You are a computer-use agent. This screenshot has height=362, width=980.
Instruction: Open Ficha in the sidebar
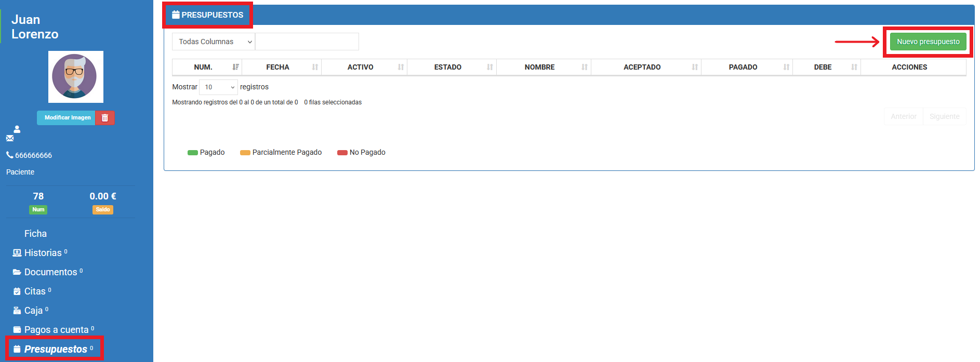point(35,234)
